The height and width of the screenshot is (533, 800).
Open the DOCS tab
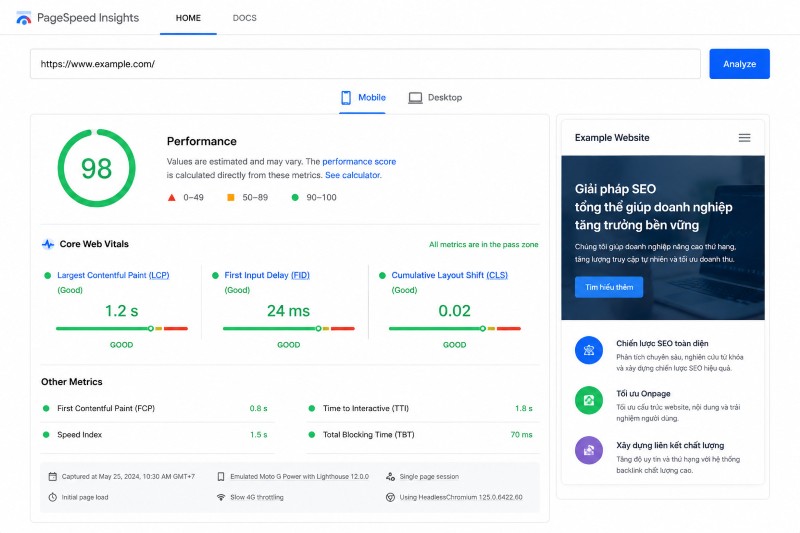pos(244,18)
